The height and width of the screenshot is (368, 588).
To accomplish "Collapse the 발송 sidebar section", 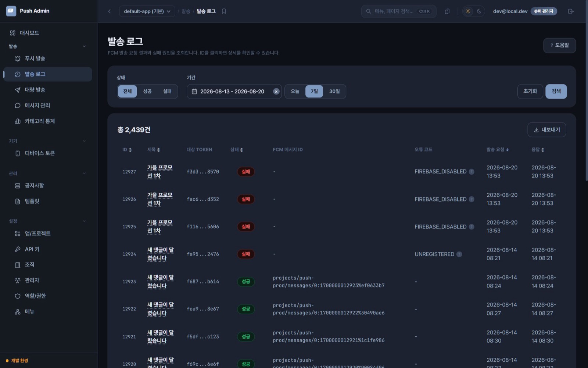I will [84, 46].
